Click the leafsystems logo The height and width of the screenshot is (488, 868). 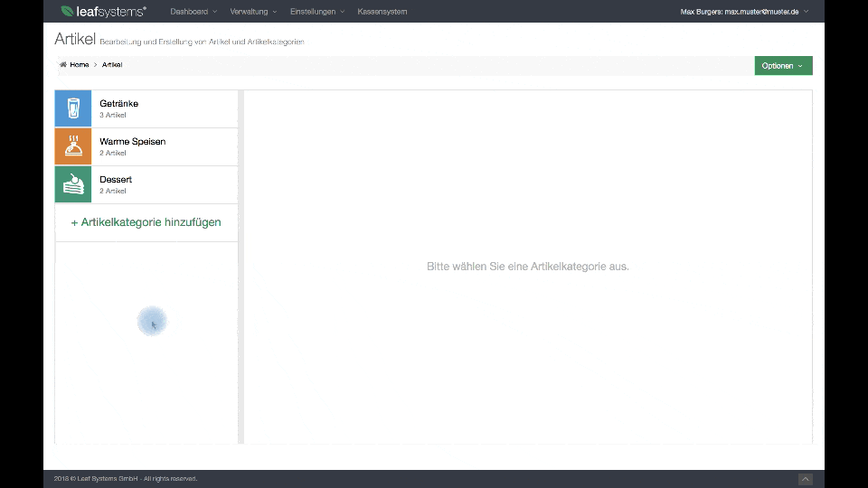[x=103, y=11]
